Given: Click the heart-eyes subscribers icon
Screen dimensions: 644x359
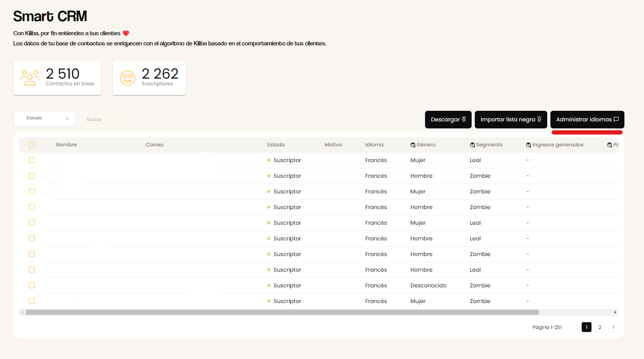Looking at the screenshot, I should [x=128, y=78].
